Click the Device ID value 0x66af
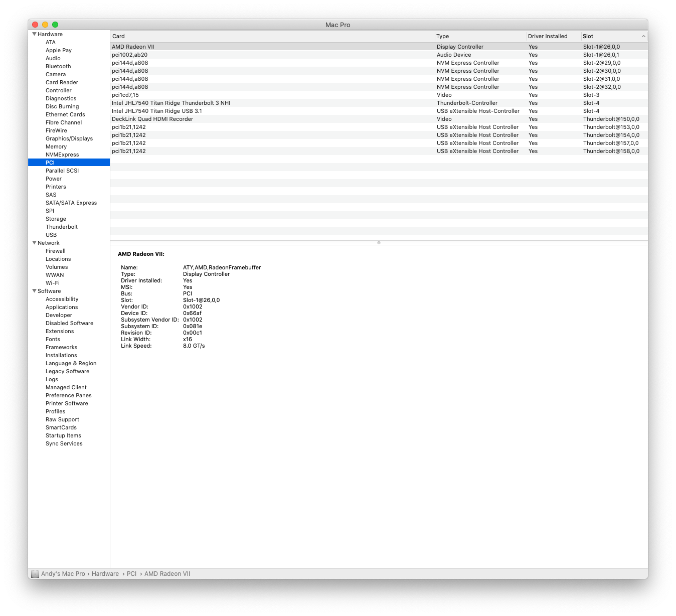The width and height of the screenshot is (676, 616). coord(192,313)
